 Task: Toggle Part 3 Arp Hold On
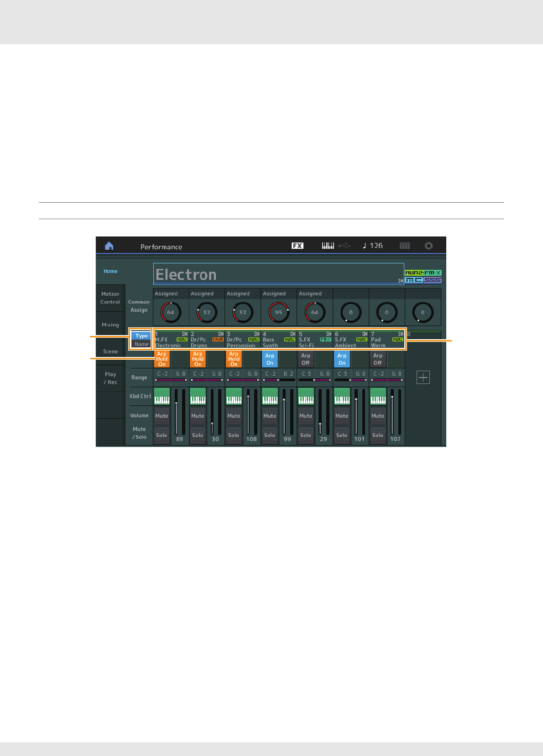coord(234,359)
